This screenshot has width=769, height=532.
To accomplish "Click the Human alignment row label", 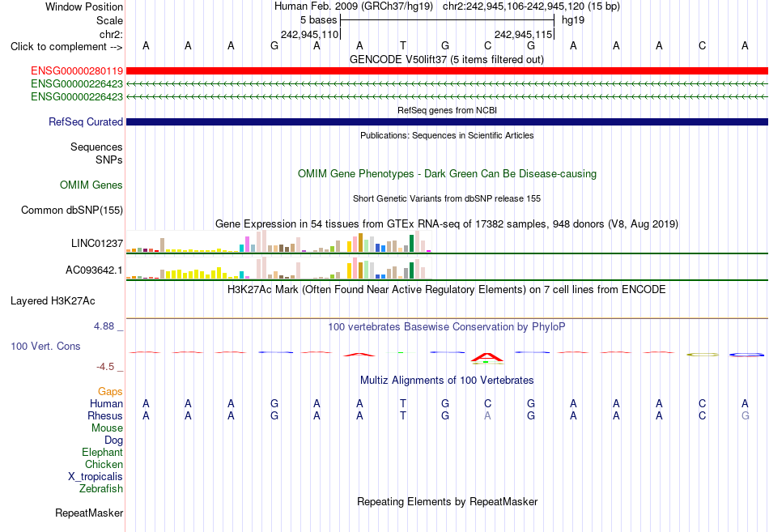I will pos(106,404).
